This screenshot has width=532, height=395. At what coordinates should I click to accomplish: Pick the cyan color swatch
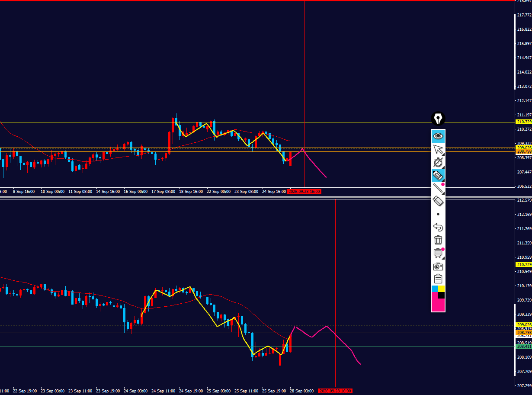click(435, 289)
